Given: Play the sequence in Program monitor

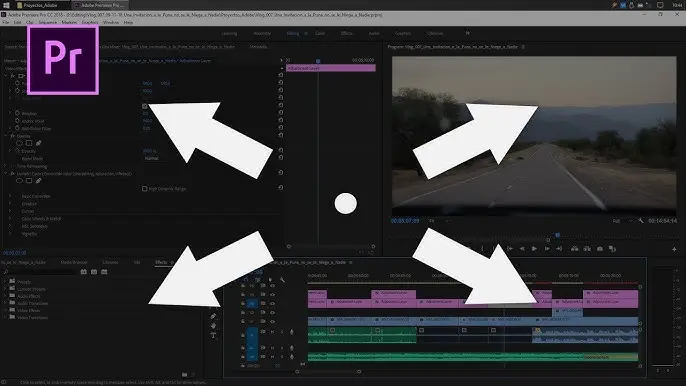Looking at the screenshot, I should pyautogui.click(x=534, y=249).
